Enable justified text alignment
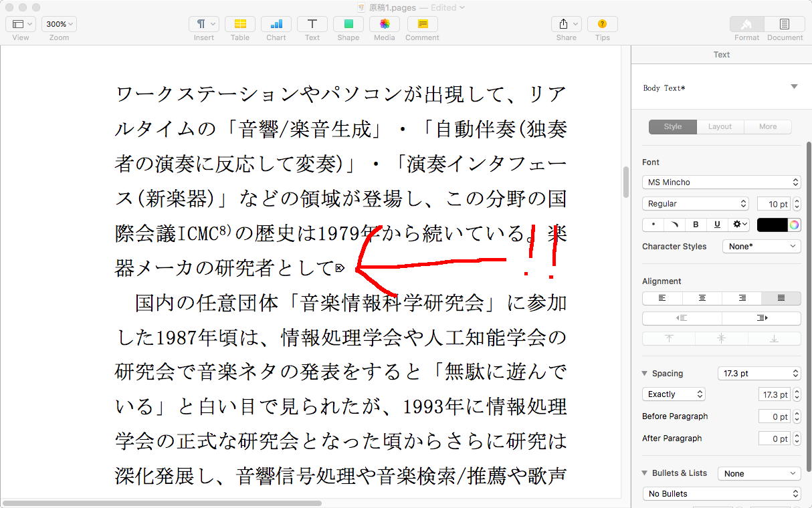 coord(781,298)
